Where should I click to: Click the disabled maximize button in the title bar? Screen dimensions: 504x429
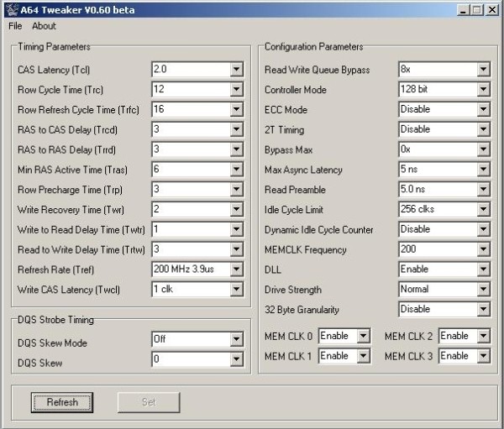point(476,10)
